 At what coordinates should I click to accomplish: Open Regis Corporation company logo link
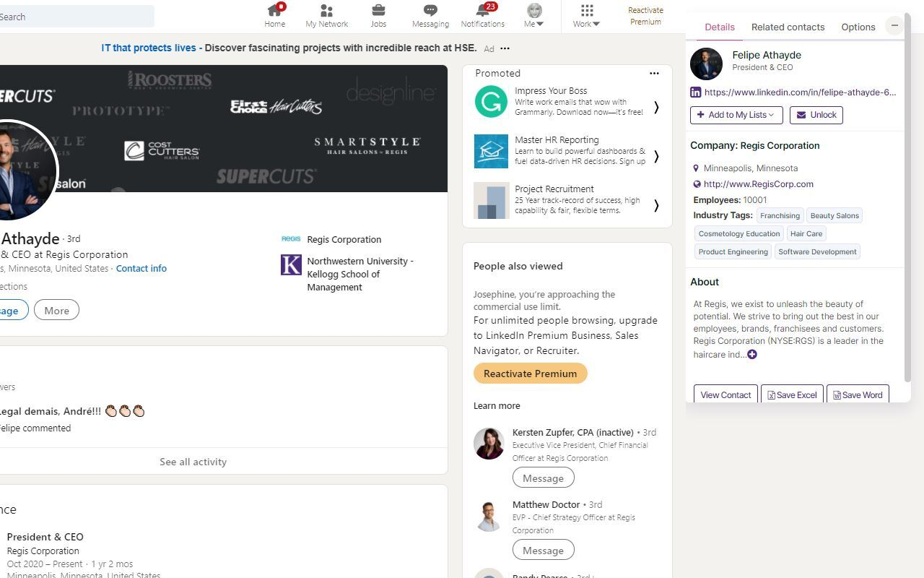[291, 239]
